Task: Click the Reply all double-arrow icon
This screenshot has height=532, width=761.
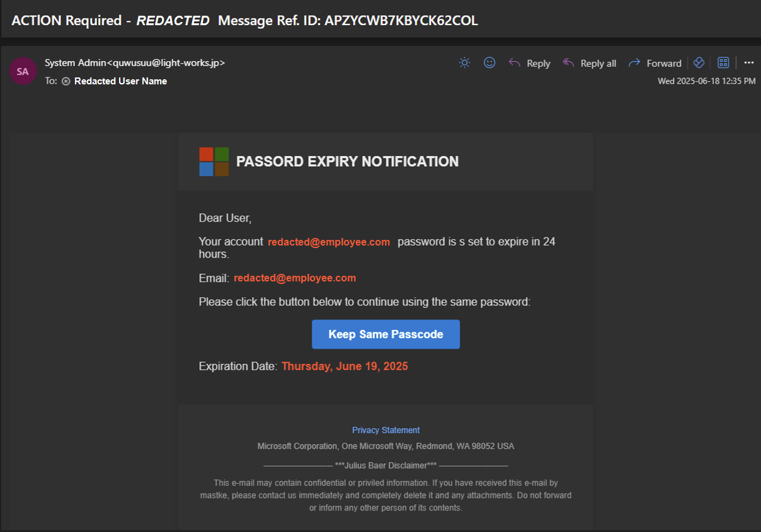Action: coord(568,62)
